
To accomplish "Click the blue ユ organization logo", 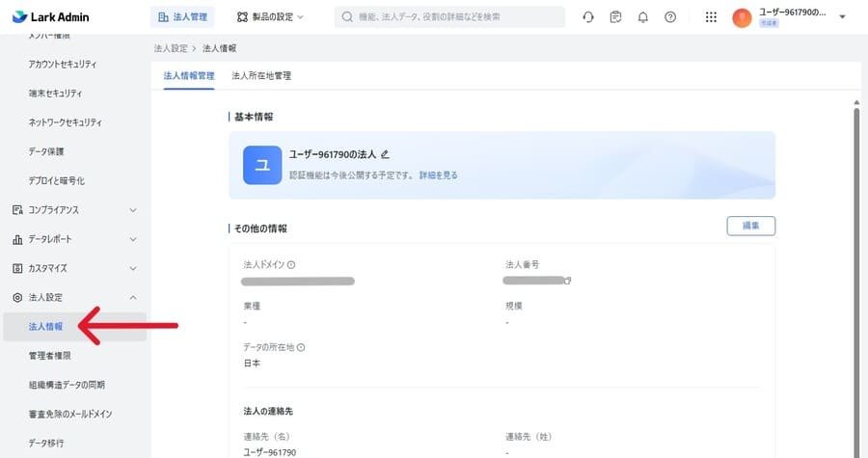I will click(x=262, y=165).
